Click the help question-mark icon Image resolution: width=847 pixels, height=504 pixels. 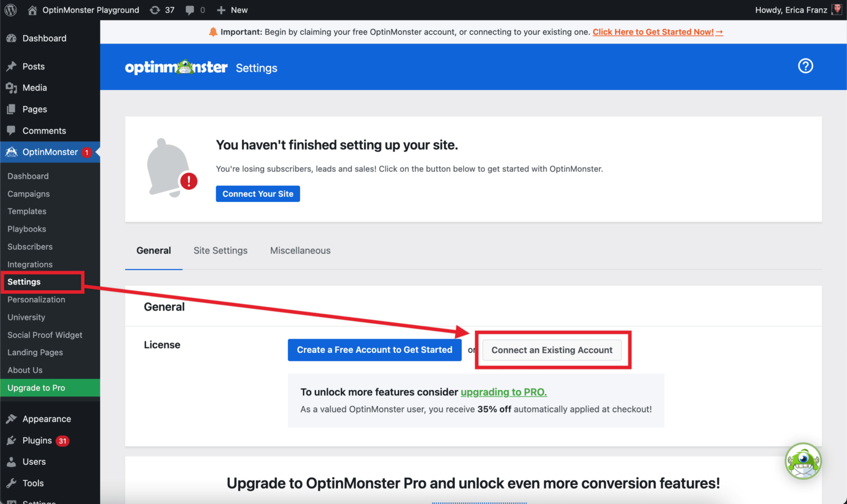pos(806,66)
